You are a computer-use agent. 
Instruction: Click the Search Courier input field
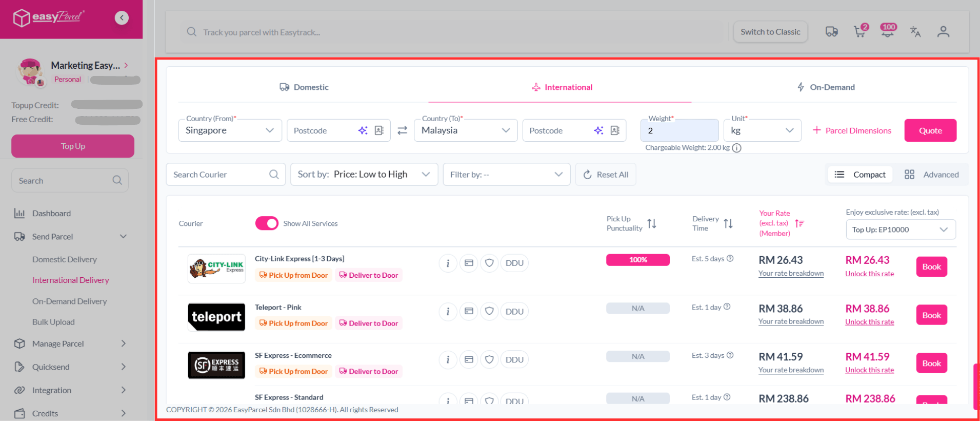(221, 175)
